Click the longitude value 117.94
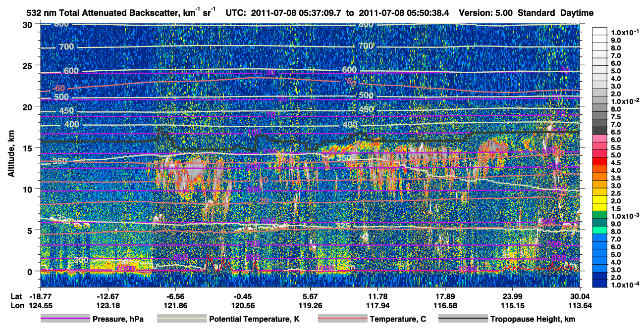This screenshot has width=644, height=330. (x=377, y=305)
